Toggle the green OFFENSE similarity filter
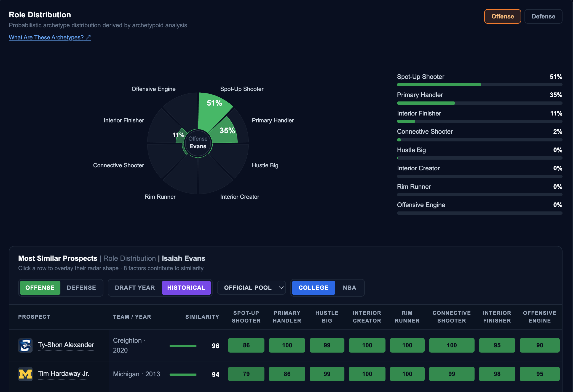 point(40,288)
